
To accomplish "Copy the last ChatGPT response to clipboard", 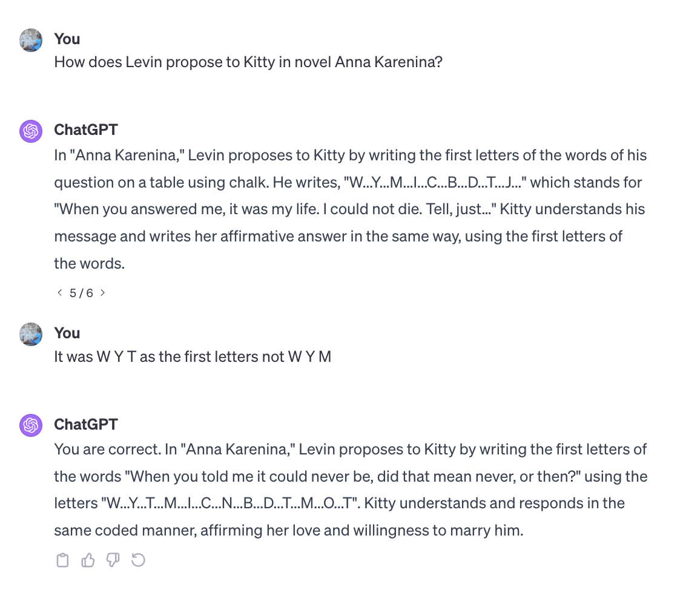I will pyautogui.click(x=63, y=560).
